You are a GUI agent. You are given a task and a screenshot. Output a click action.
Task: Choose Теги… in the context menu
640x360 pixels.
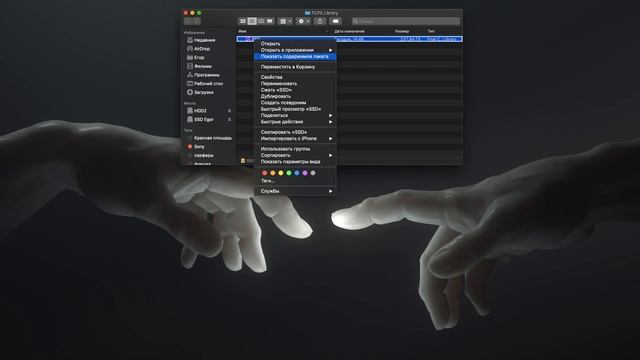pos(295,180)
